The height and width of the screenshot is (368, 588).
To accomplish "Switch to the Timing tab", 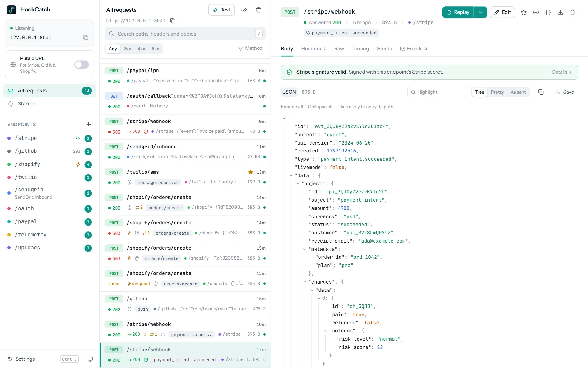I will 360,49.
